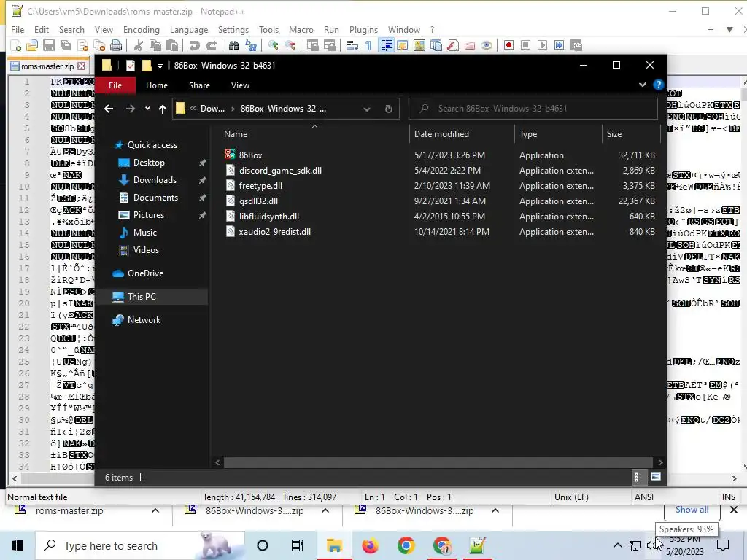Toggle show all characters pilcrow icon
Viewport: 747px width, 560px height.
[x=368, y=45]
